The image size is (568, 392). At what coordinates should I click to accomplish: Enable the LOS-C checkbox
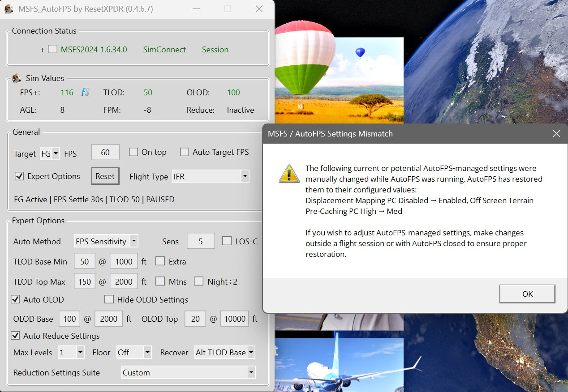(227, 241)
